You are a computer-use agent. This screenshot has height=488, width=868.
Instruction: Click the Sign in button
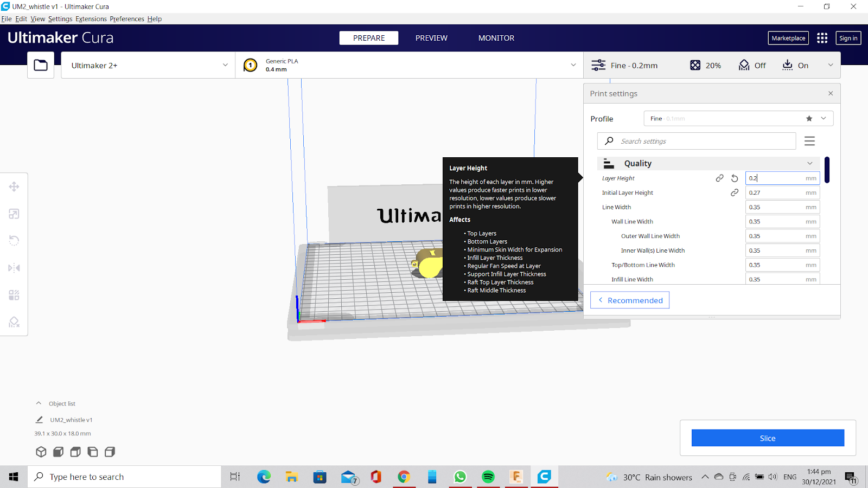pyautogui.click(x=848, y=38)
